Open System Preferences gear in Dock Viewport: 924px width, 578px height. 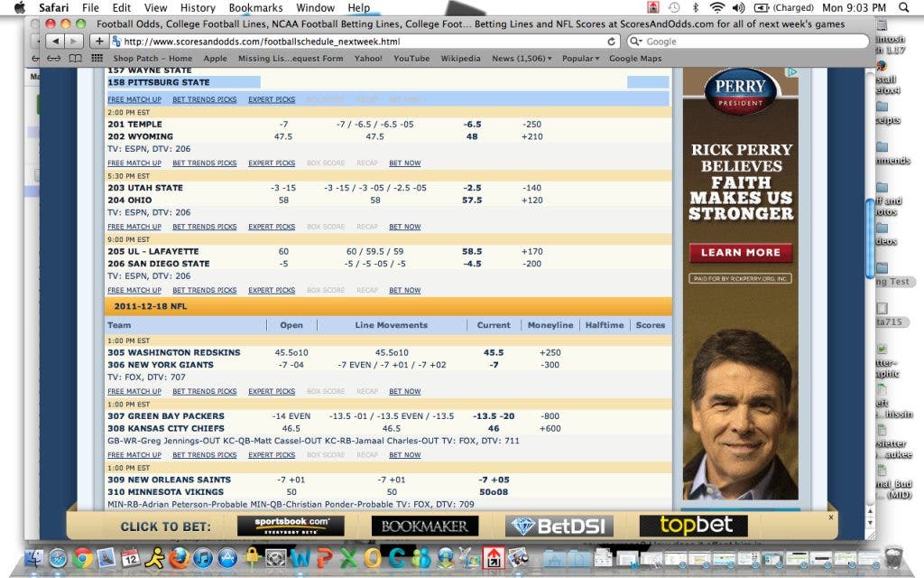(276, 557)
